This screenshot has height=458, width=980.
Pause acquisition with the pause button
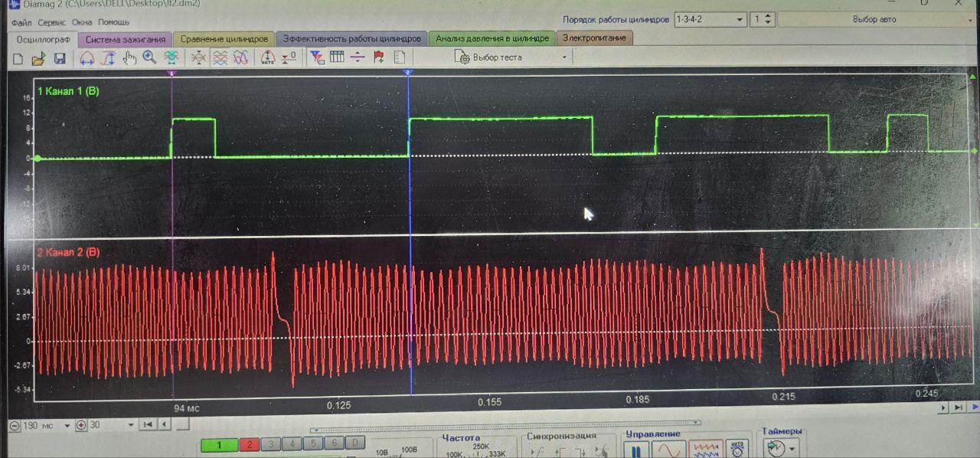click(636, 450)
